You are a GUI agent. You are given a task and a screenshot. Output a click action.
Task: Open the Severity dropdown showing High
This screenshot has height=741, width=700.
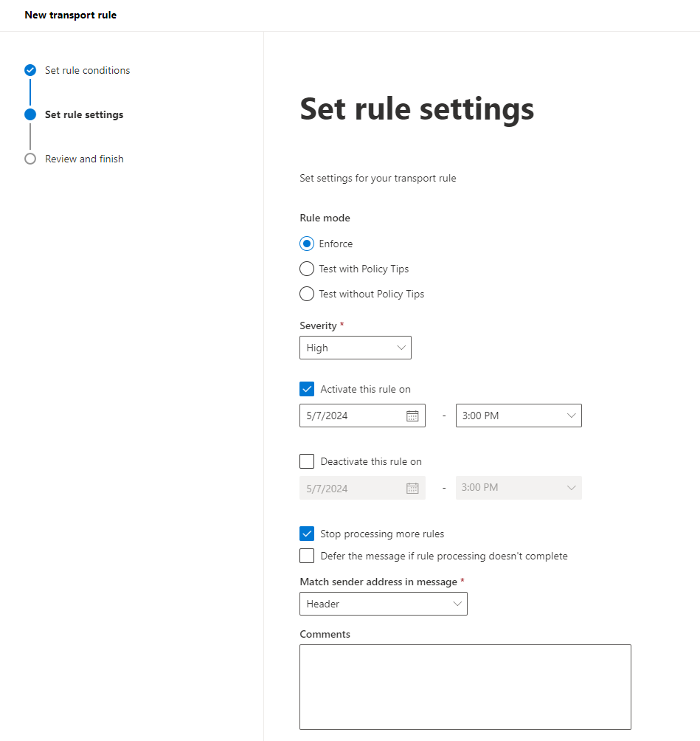356,348
